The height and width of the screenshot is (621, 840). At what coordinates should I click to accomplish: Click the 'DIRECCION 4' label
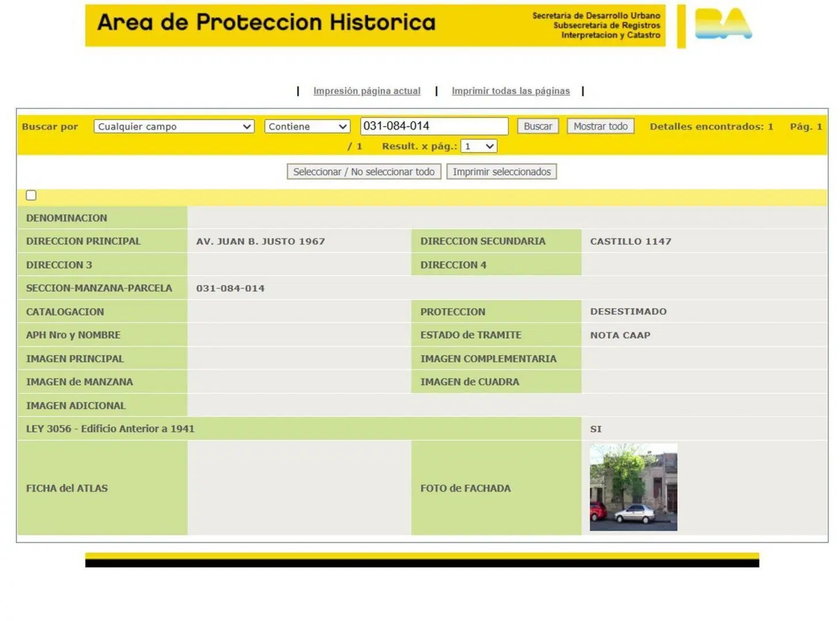tap(453, 265)
